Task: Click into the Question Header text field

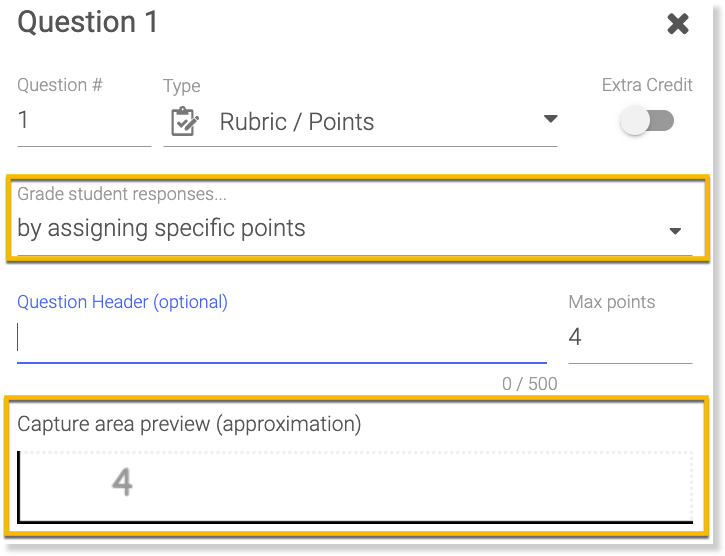Action: click(x=281, y=338)
